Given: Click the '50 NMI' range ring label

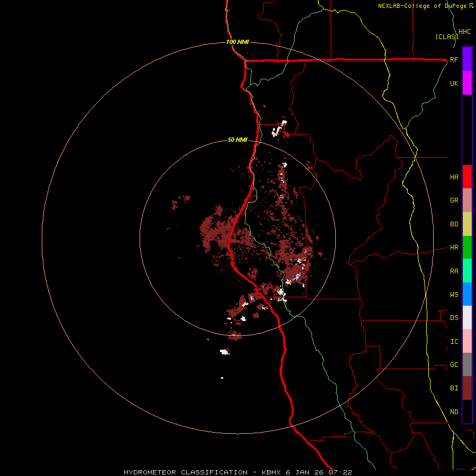Looking at the screenshot, I should coord(237,140).
